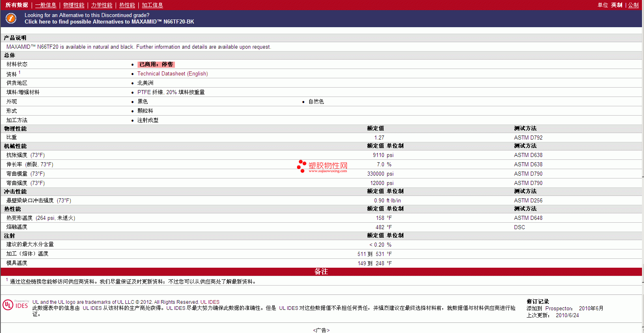Switch to the 加工信息 tab

[152, 5]
